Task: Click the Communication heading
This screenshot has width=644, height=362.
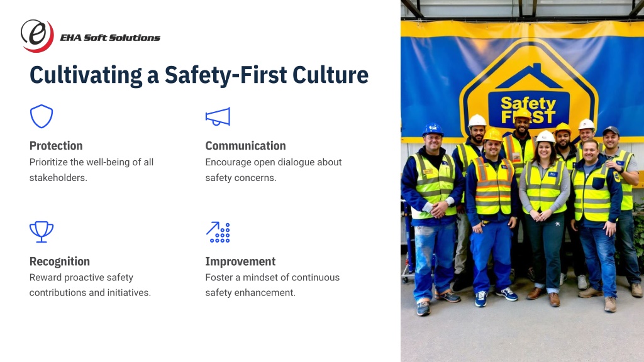Action: (x=246, y=146)
